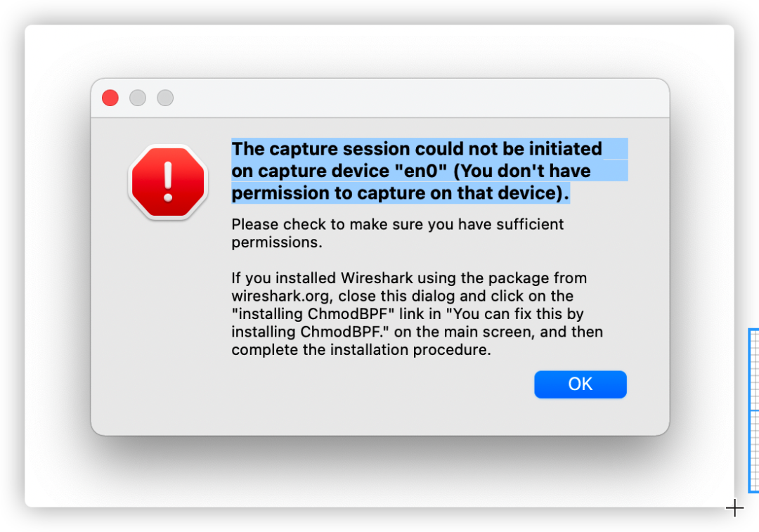759x532 pixels.
Task: Click the "wireshark.org" text
Action: click(x=283, y=297)
